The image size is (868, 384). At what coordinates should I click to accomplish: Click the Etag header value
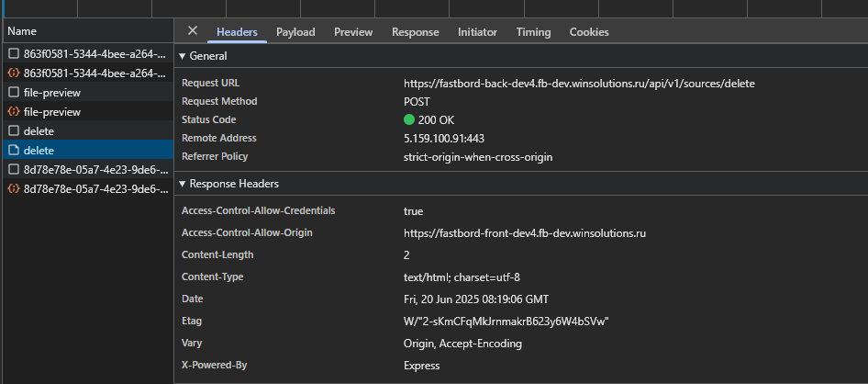click(506, 322)
